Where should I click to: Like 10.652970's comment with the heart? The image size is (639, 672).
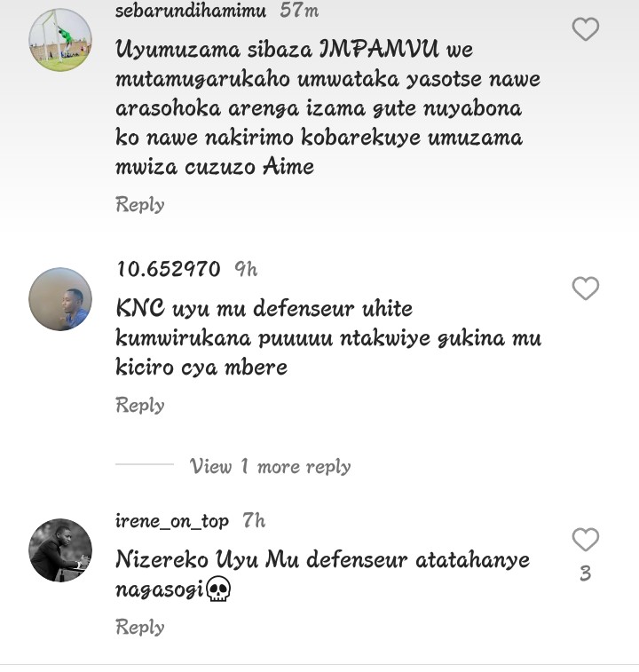pyautogui.click(x=585, y=289)
